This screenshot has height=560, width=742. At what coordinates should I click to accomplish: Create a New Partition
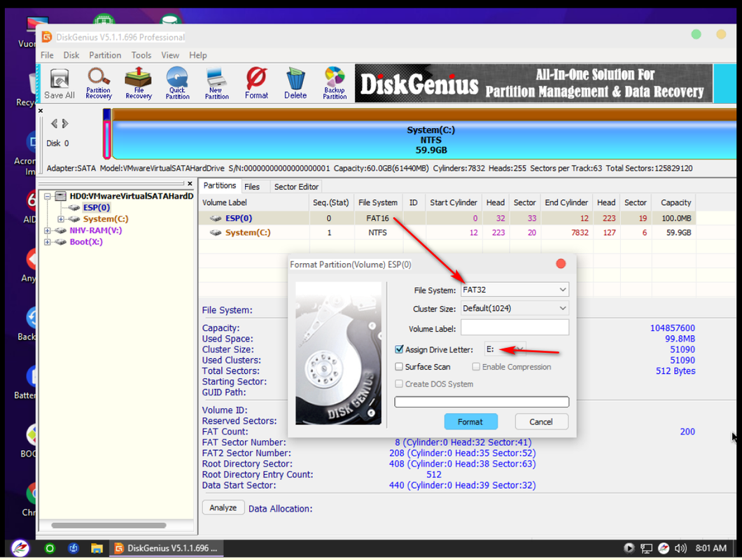click(x=217, y=84)
